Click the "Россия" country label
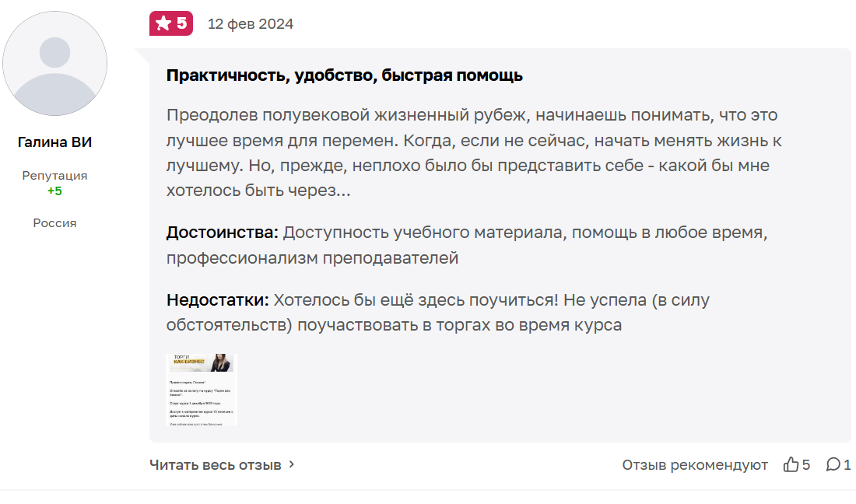 click(54, 223)
